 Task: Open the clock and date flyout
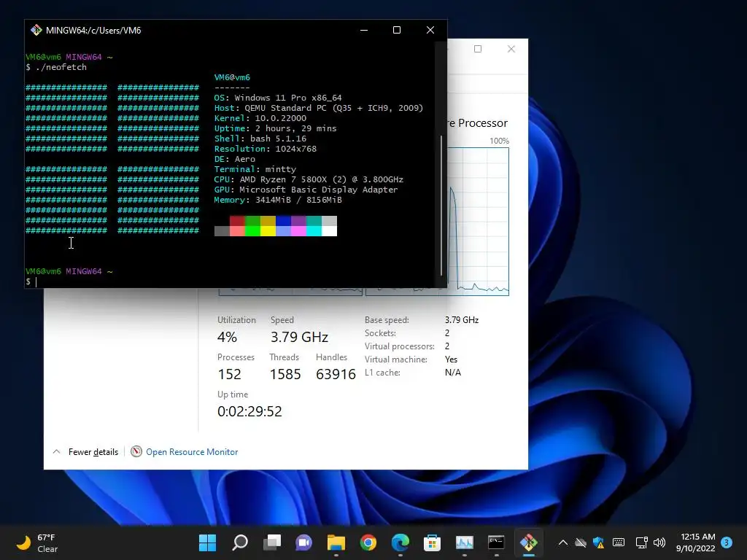696,542
